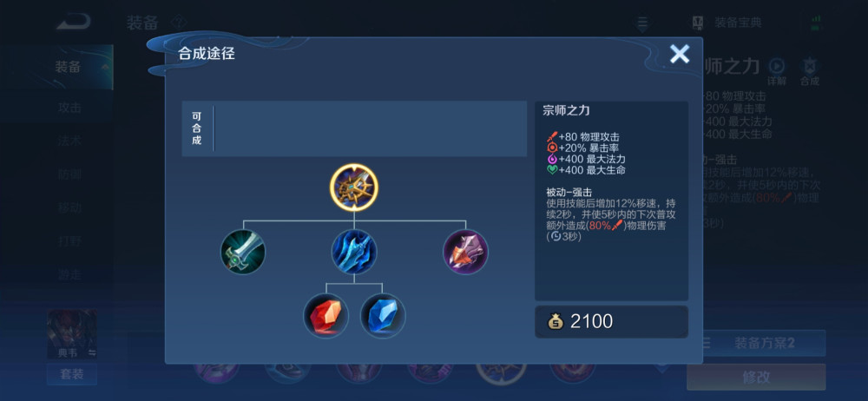Switch to the 打野 category tab
Viewport: 868px width, 401px height.
pos(69,241)
